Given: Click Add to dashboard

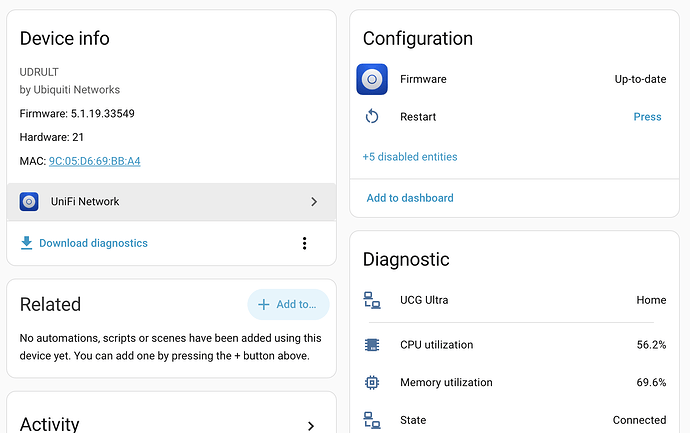Looking at the screenshot, I should pos(410,198).
